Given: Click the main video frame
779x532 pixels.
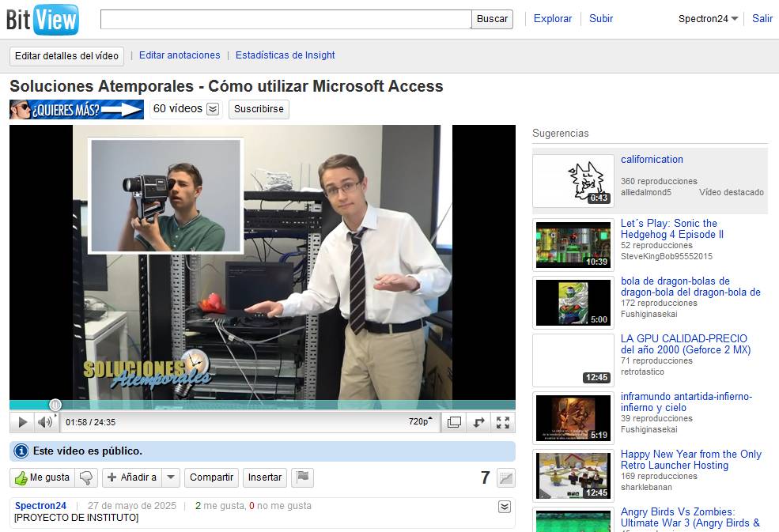Looking at the screenshot, I should pyautogui.click(x=263, y=262).
